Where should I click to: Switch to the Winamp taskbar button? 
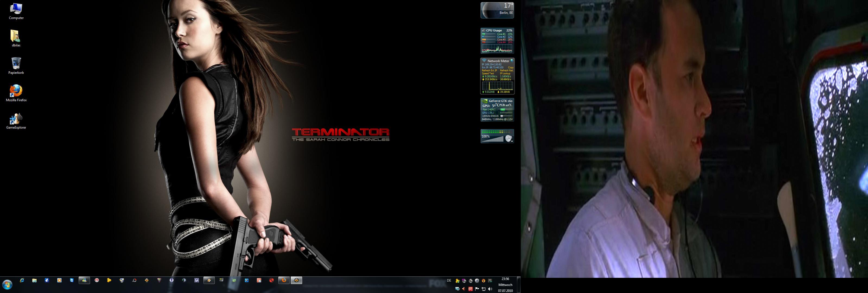209,280
